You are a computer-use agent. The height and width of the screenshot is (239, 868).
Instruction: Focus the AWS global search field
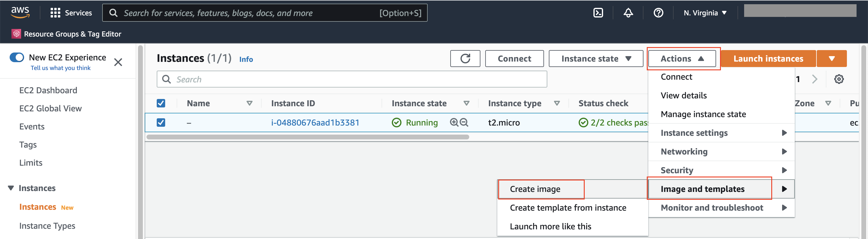click(265, 13)
